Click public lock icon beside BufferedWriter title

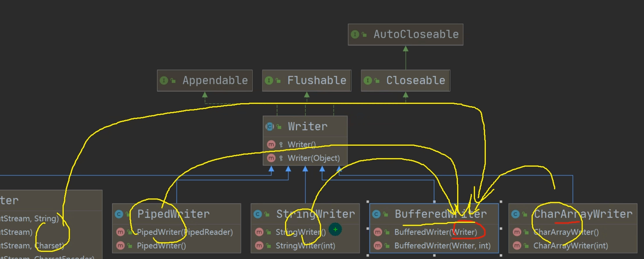pos(386,215)
